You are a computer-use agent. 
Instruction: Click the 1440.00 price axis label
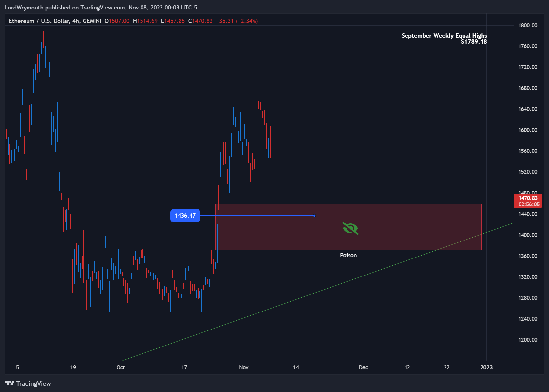coord(528,214)
